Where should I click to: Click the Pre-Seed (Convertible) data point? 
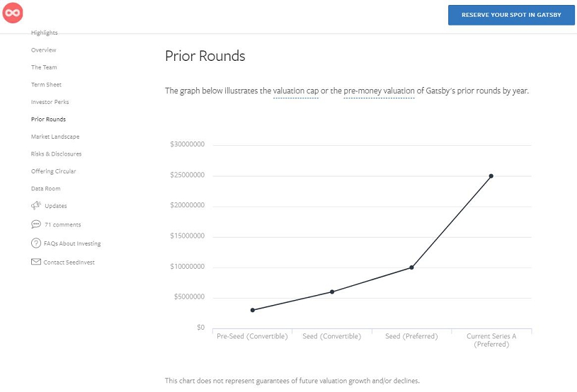(x=253, y=310)
